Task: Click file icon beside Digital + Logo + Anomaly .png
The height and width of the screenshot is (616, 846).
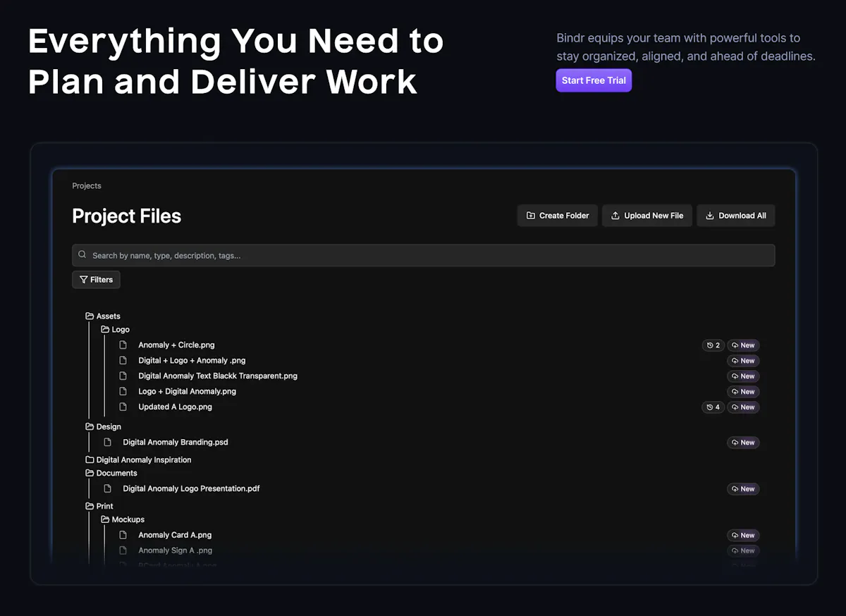Action: 123,361
